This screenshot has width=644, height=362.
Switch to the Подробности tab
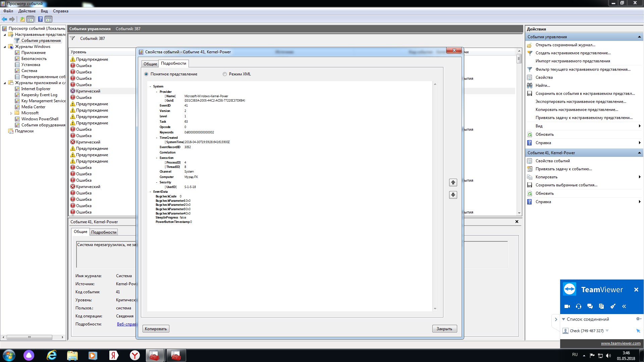173,63
